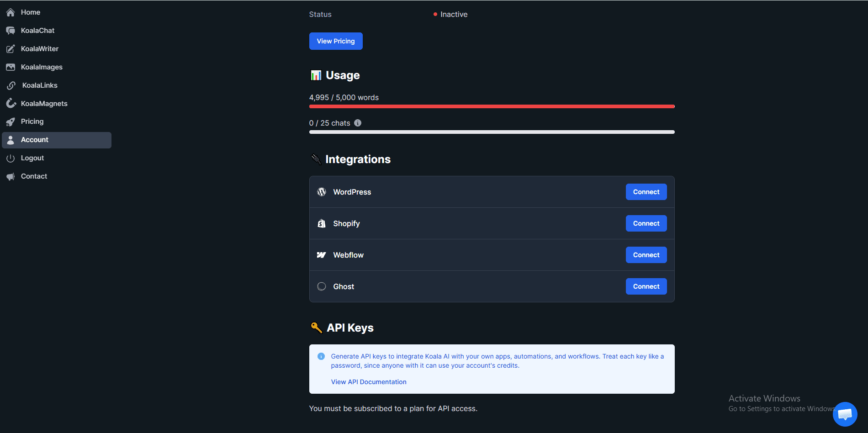Screen dimensions: 868x433
Task: Click the Shopify integration label
Action: [x=347, y=223]
